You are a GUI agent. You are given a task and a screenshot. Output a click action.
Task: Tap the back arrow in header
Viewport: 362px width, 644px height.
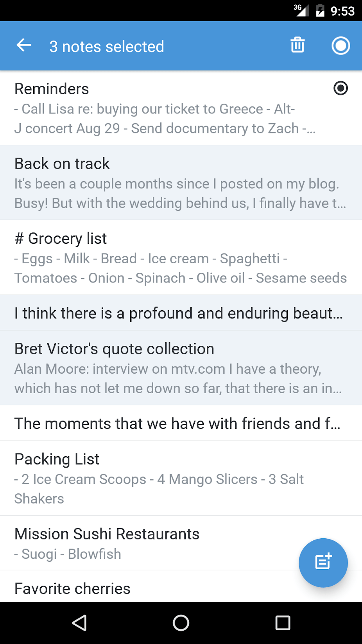23,46
